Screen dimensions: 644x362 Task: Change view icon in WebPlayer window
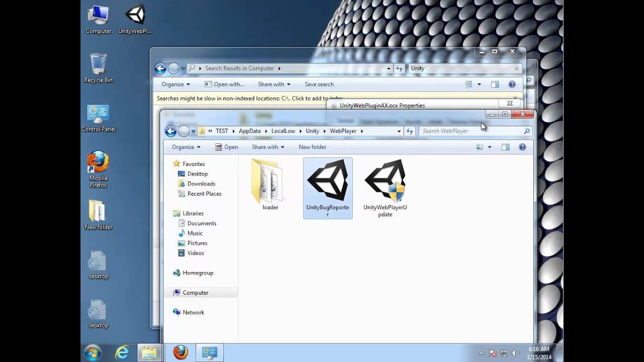point(479,147)
